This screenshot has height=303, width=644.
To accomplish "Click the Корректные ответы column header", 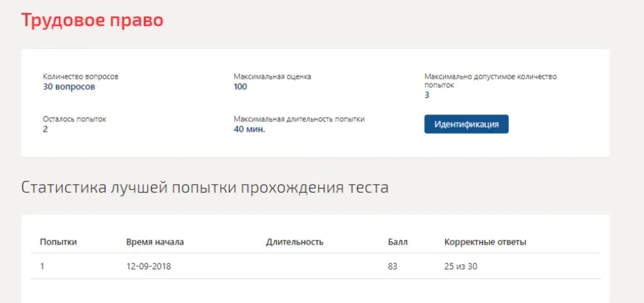I will pos(485,242).
